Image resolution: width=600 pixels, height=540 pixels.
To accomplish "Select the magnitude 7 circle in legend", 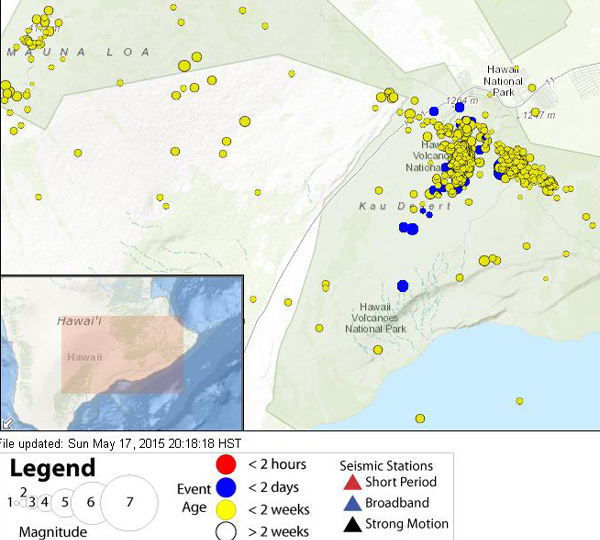I will 128,501.
